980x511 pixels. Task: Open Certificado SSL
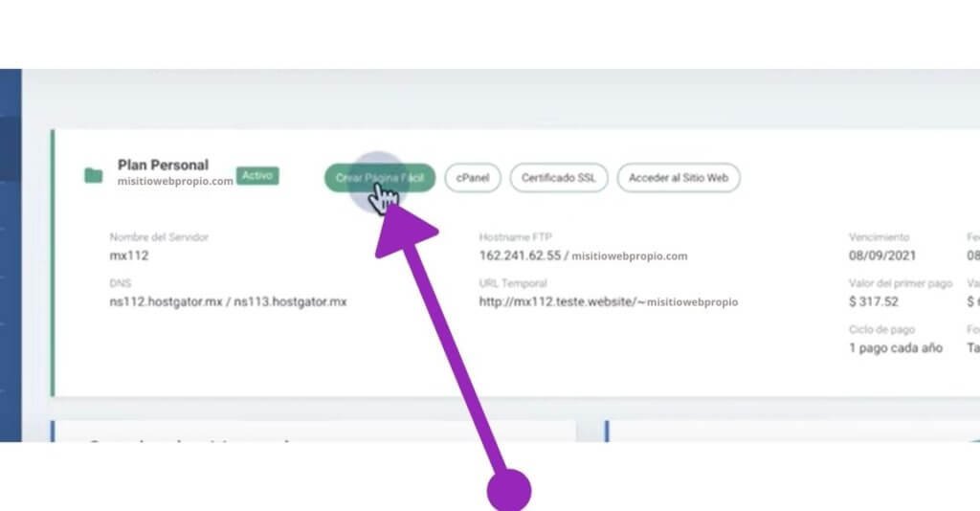pos(559,178)
